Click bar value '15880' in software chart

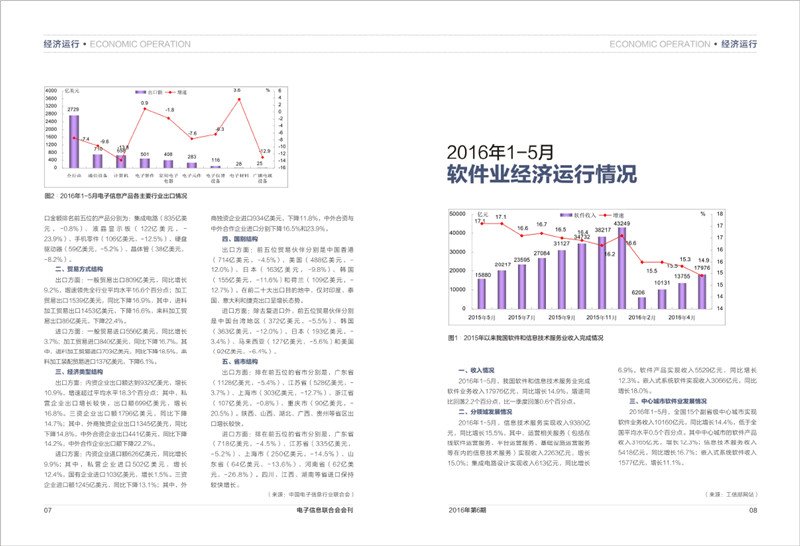[483, 275]
